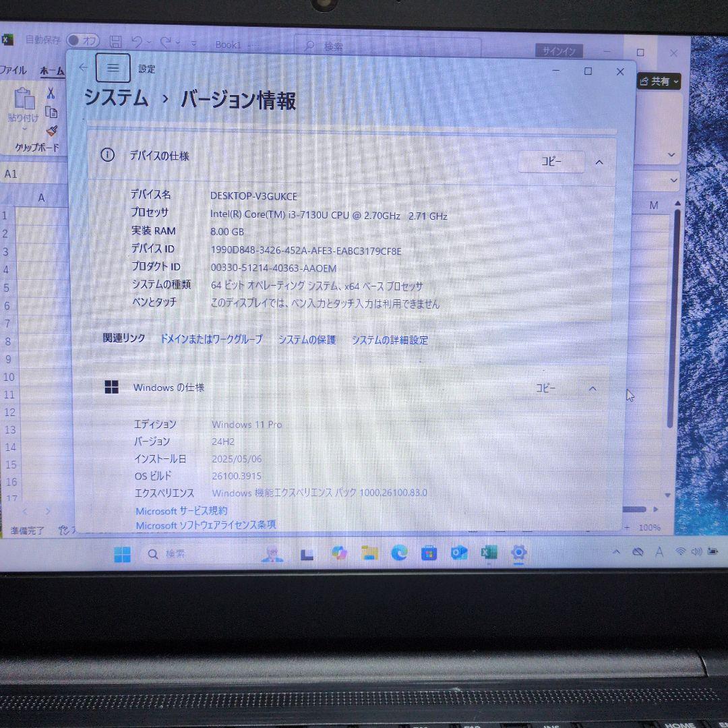
Task: Collapse the デバイスの仕様 section
Action: coord(599,162)
